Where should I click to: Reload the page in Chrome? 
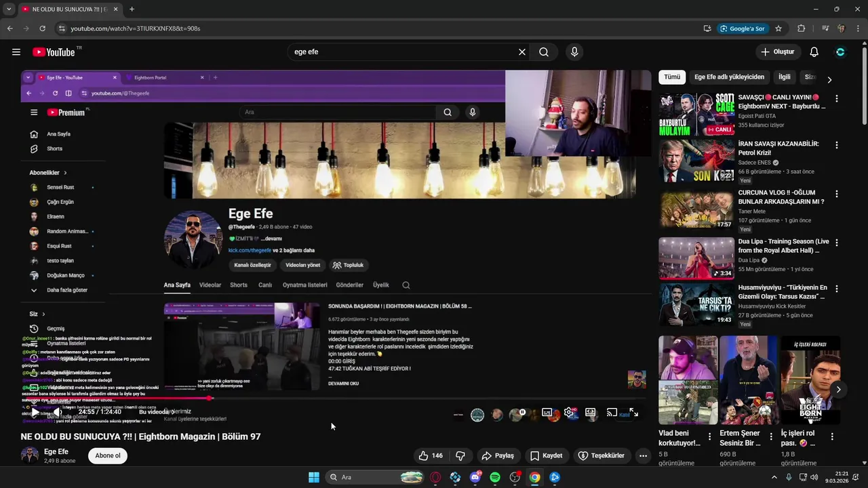pos(42,28)
